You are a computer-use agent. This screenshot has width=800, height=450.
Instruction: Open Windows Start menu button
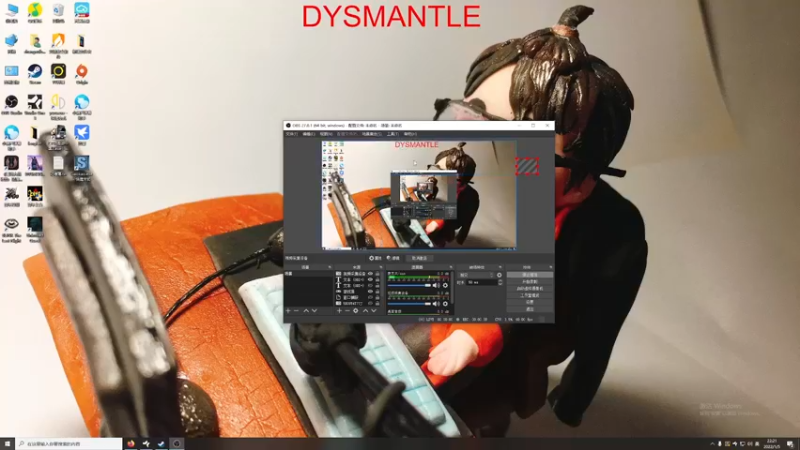[7, 444]
